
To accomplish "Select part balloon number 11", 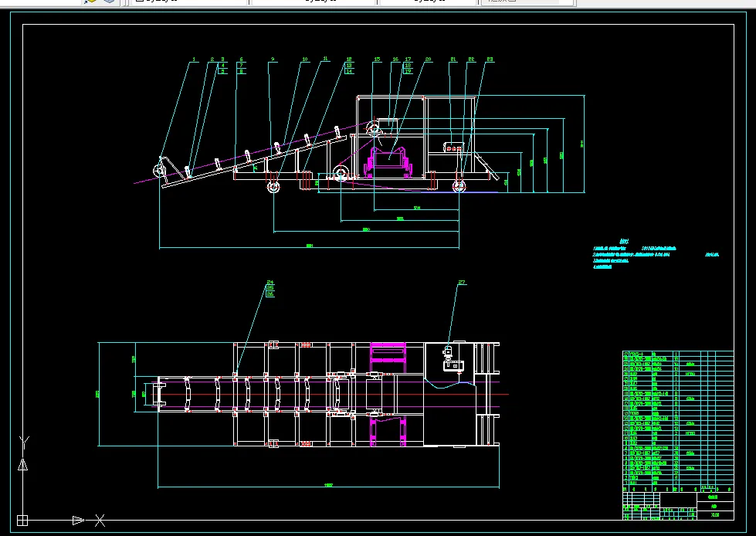I will (x=325, y=59).
